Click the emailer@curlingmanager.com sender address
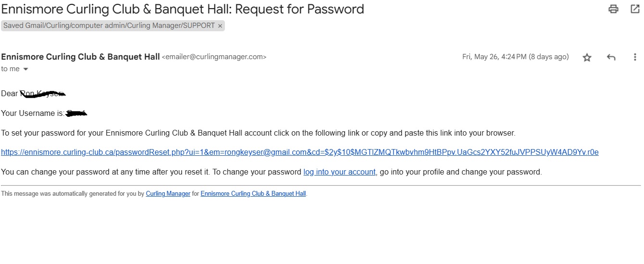This screenshot has width=644, height=264. coord(214,57)
